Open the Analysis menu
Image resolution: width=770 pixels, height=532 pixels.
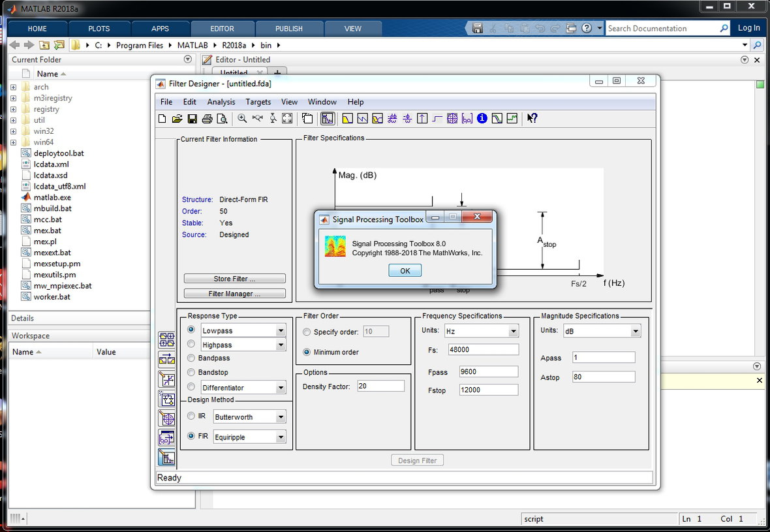221,102
